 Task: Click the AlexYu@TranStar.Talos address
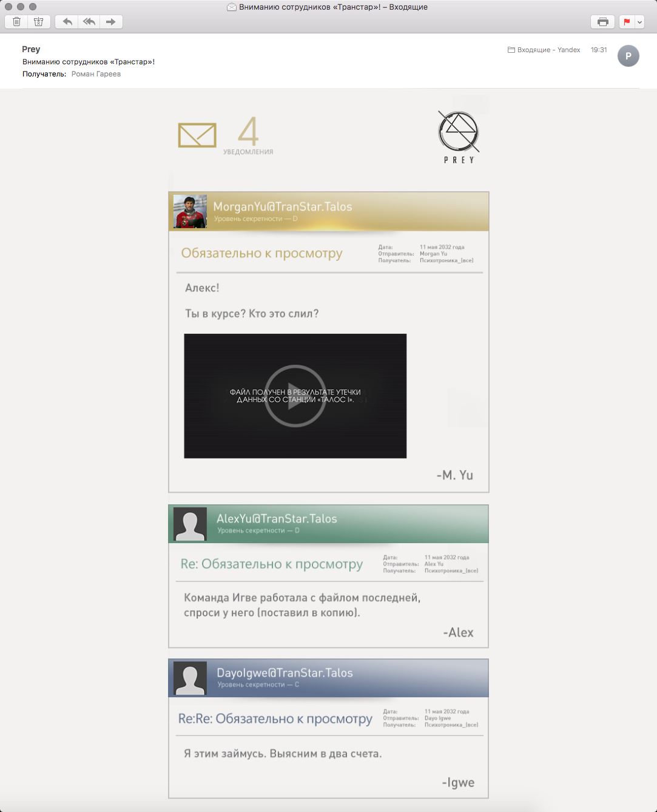[277, 518]
